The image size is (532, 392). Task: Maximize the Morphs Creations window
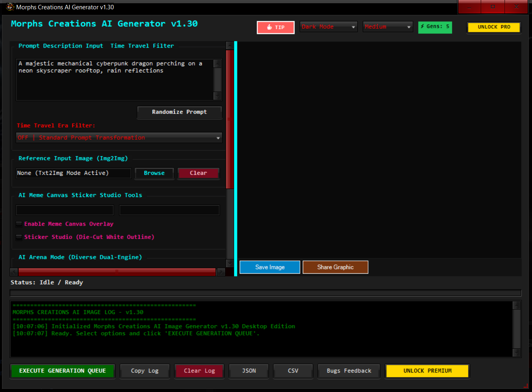(492, 7)
